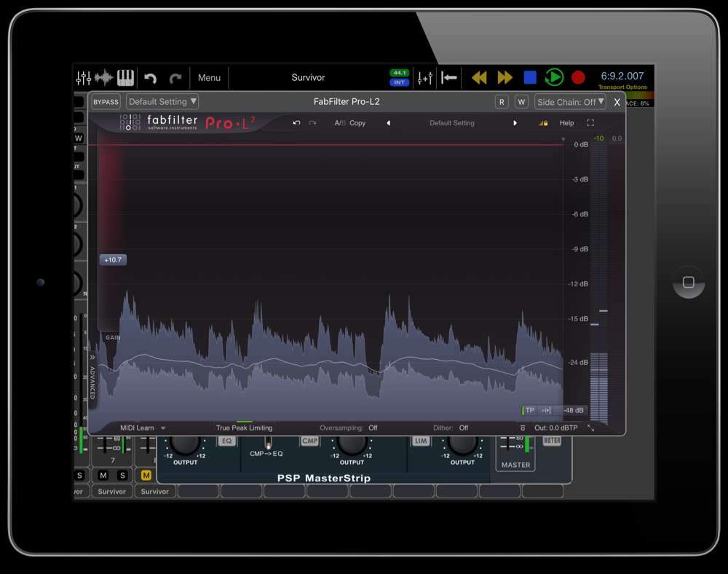This screenshot has width=728, height=574.
Task: Click the +10.7 gain slider handle
Action: 113,259
